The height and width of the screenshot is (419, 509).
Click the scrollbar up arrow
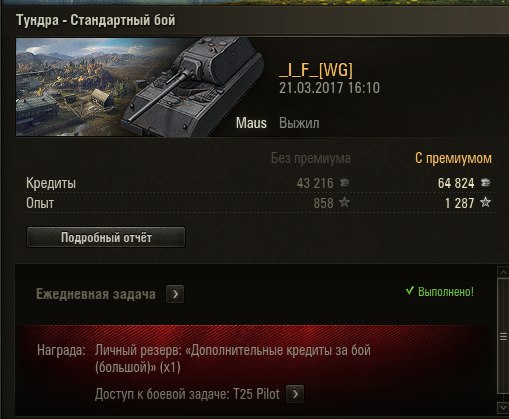[x=503, y=273]
